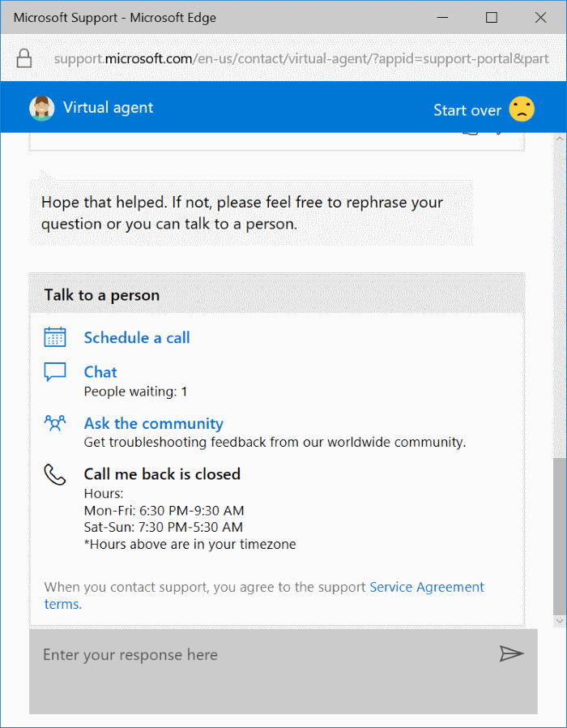
Task: Maximize the Microsoft Support window
Action: coord(492,18)
